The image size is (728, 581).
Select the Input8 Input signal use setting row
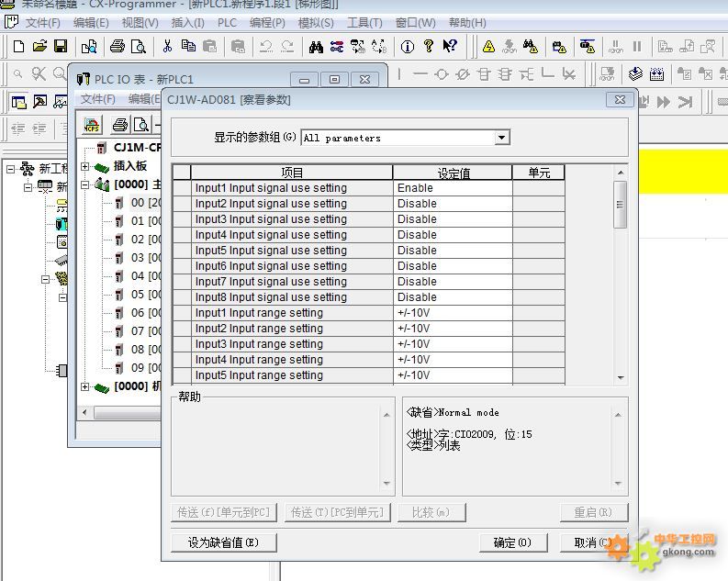[369, 297]
